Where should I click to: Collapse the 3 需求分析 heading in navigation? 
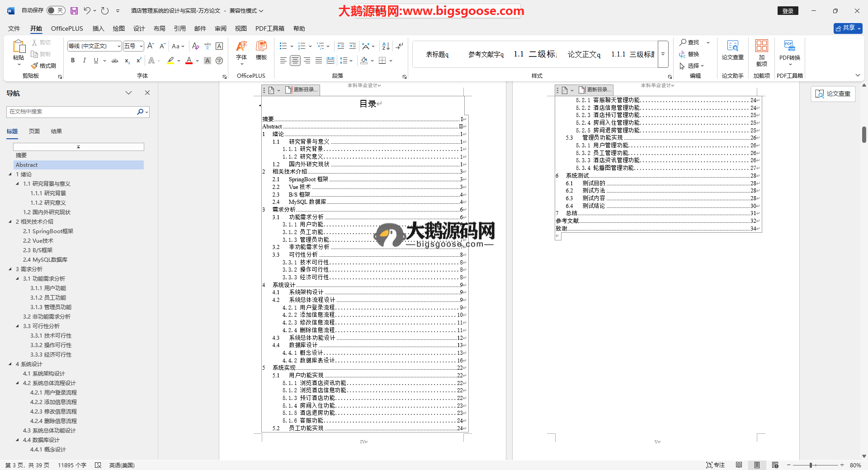[10, 269]
